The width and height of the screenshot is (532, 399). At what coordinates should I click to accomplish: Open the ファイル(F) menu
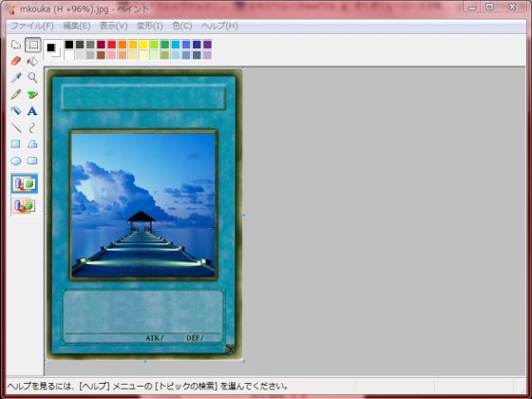tap(32, 26)
